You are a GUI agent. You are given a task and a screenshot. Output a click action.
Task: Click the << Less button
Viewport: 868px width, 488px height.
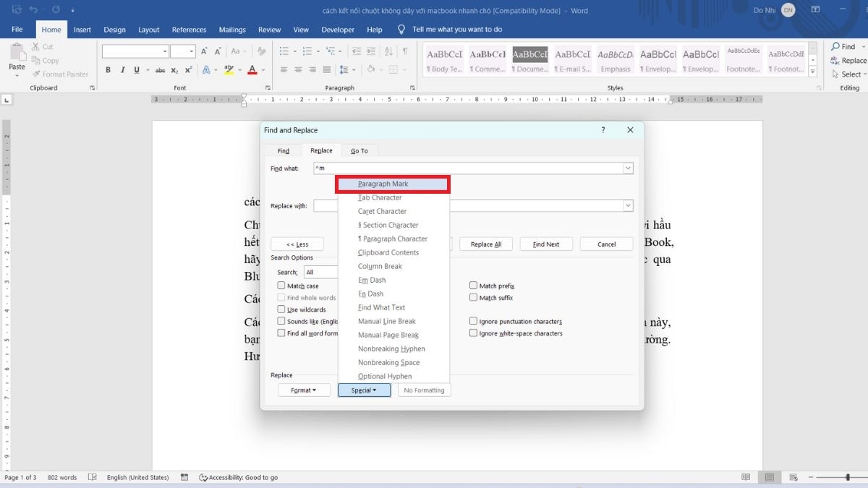click(297, 244)
